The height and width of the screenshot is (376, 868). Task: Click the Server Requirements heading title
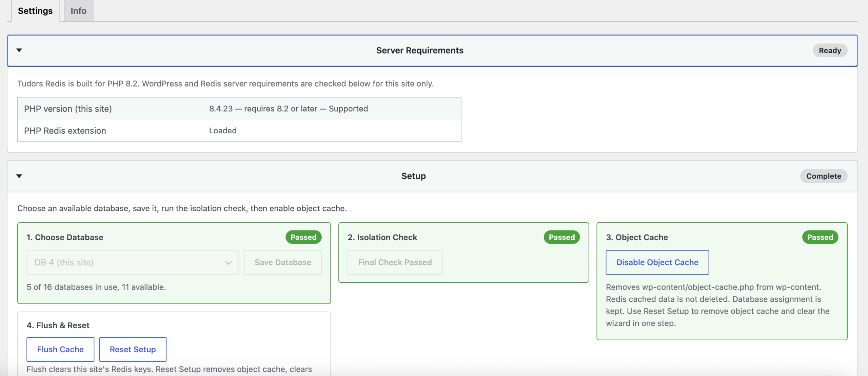(420, 51)
